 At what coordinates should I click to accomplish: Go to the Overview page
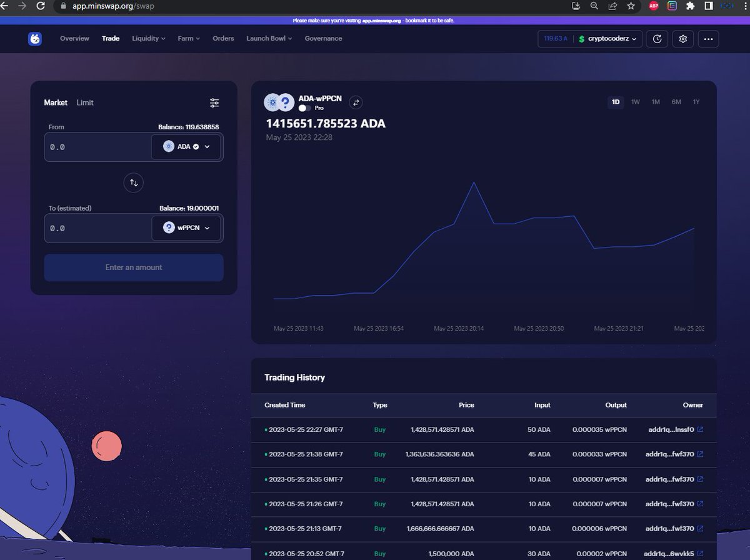tap(74, 39)
